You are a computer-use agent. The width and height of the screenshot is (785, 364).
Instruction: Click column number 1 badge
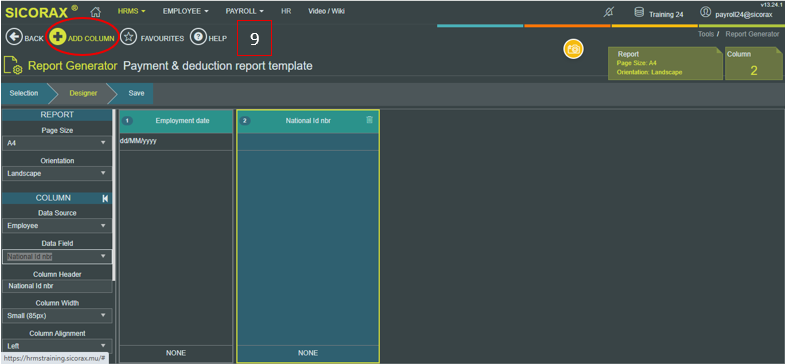127,121
